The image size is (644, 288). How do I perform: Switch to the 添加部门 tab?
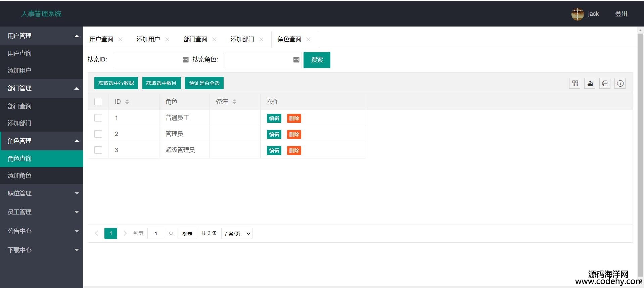[242, 39]
